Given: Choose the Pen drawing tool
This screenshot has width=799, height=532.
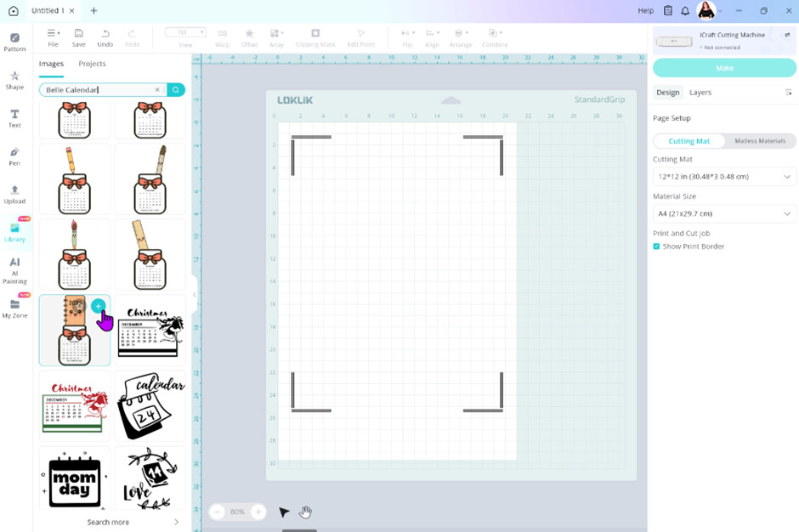Looking at the screenshot, I should [14, 156].
